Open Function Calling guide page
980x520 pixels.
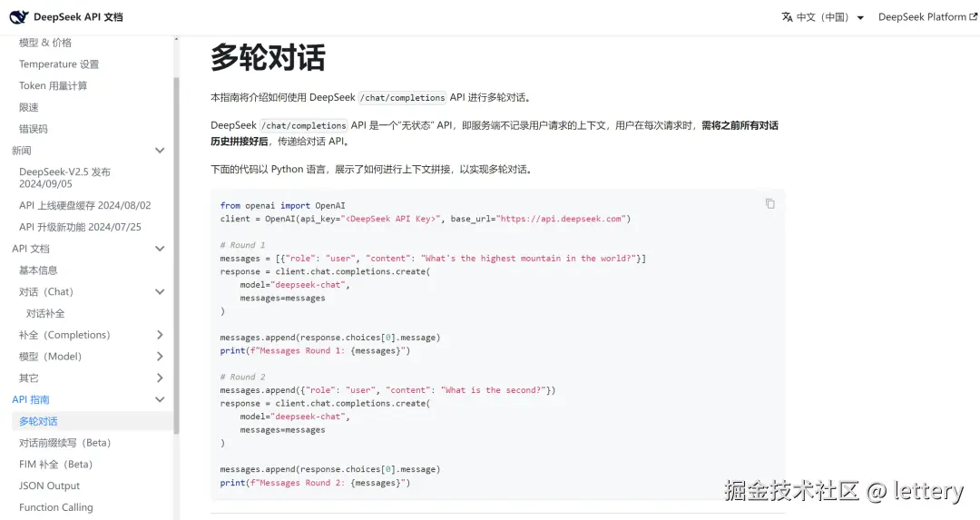click(55, 507)
